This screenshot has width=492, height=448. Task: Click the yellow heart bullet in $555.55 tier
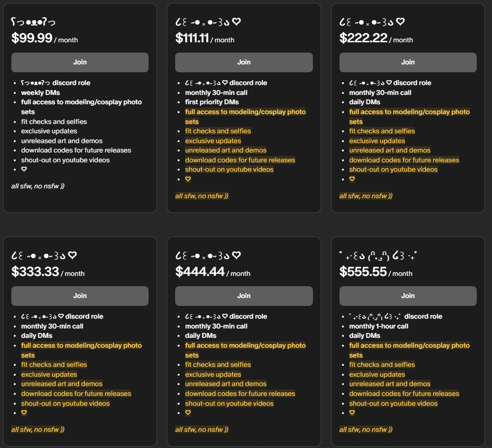point(352,413)
